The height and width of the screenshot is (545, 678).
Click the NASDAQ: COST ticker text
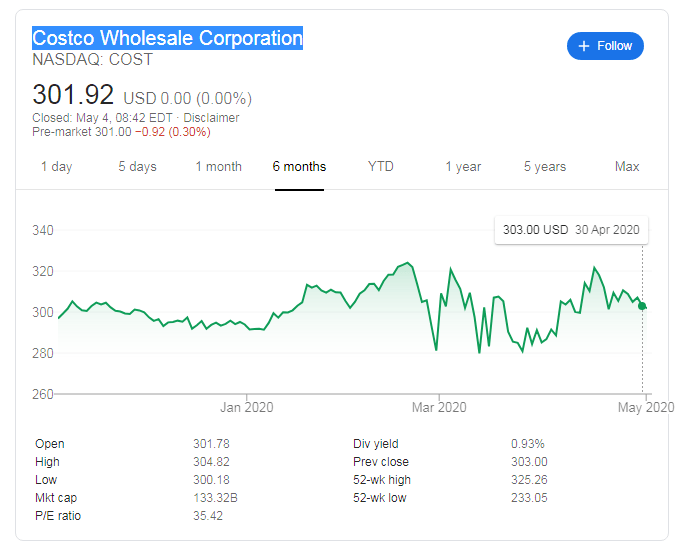coord(92,60)
